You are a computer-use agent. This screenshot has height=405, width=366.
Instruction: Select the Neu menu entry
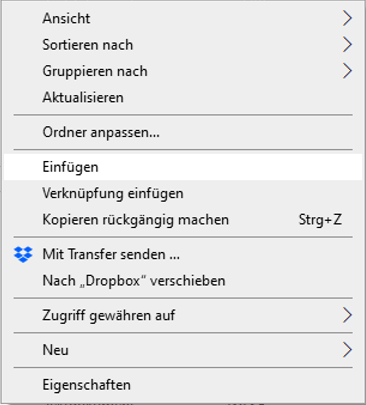[183, 350]
